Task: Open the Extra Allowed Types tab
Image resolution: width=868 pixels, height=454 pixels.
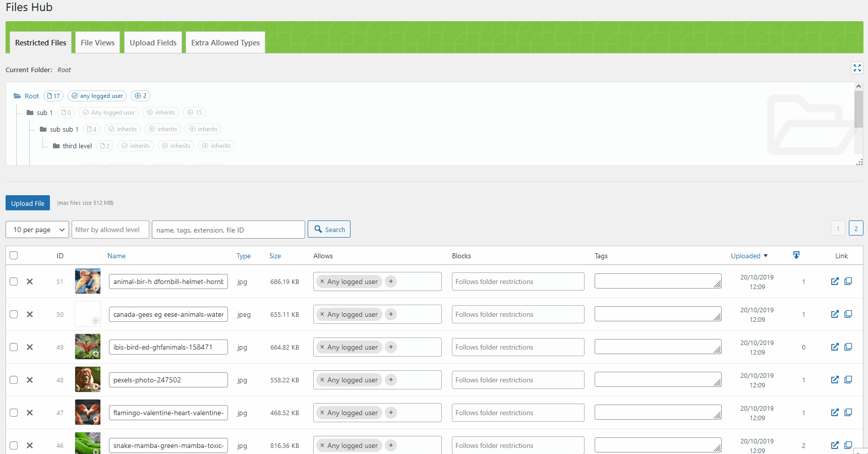Action: coord(225,42)
